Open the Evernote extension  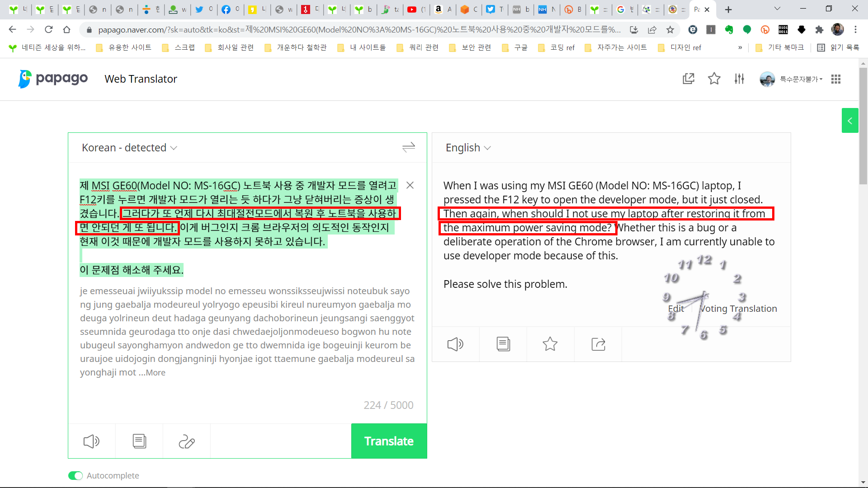coord(729,30)
